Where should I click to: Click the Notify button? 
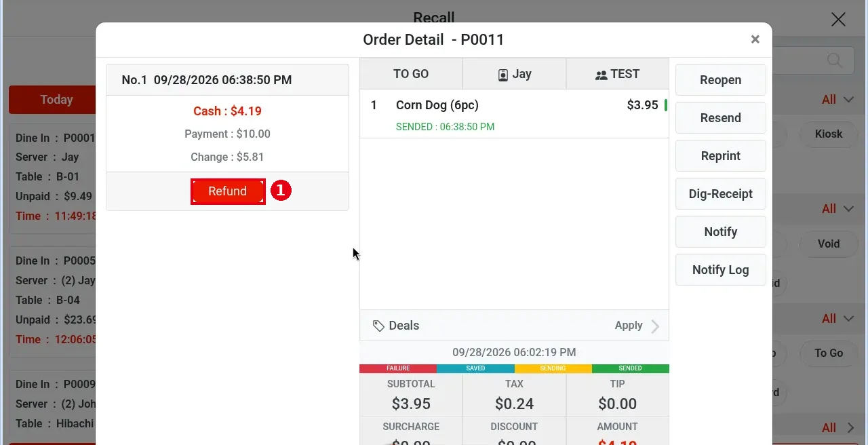click(x=721, y=232)
